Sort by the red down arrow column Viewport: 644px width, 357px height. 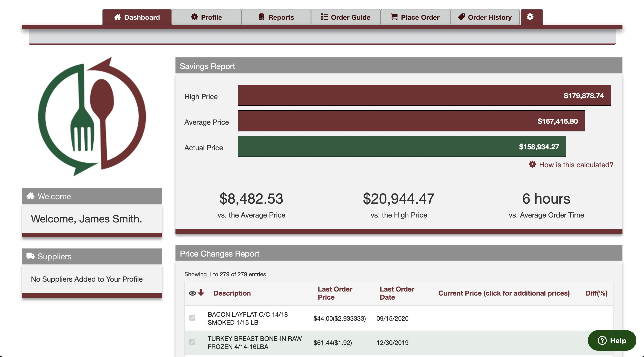(201, 293)
